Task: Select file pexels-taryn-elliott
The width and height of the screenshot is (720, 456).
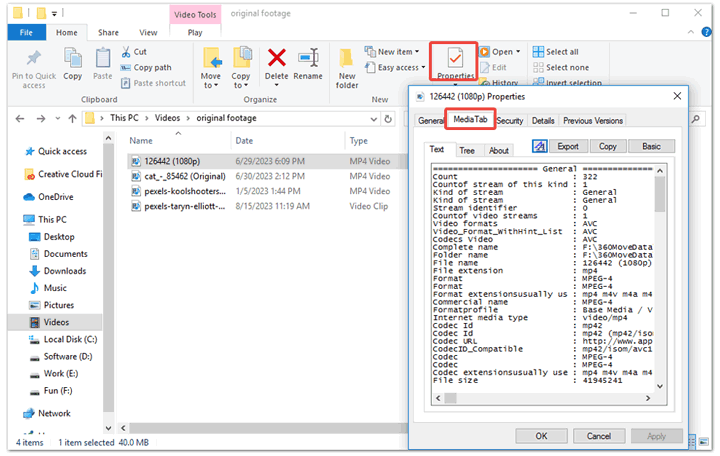Action: (185, 207)
